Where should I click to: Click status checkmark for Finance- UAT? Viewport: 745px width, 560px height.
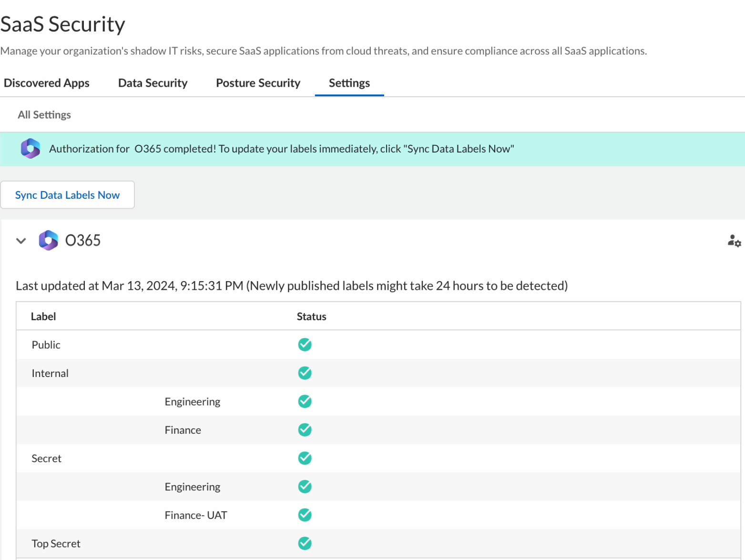point(305,515)
